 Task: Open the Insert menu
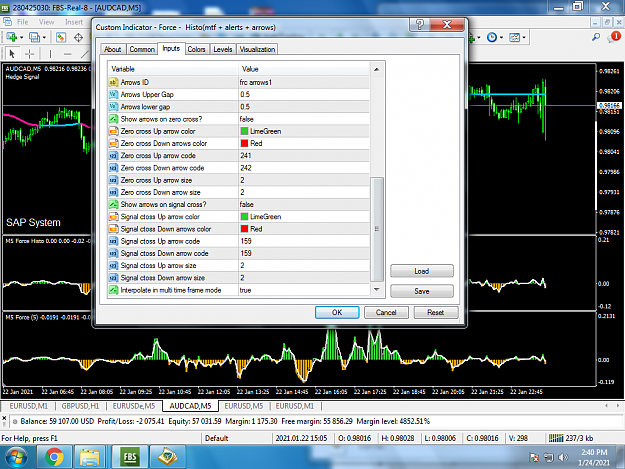pyautogui.click(x=74, y=22)
